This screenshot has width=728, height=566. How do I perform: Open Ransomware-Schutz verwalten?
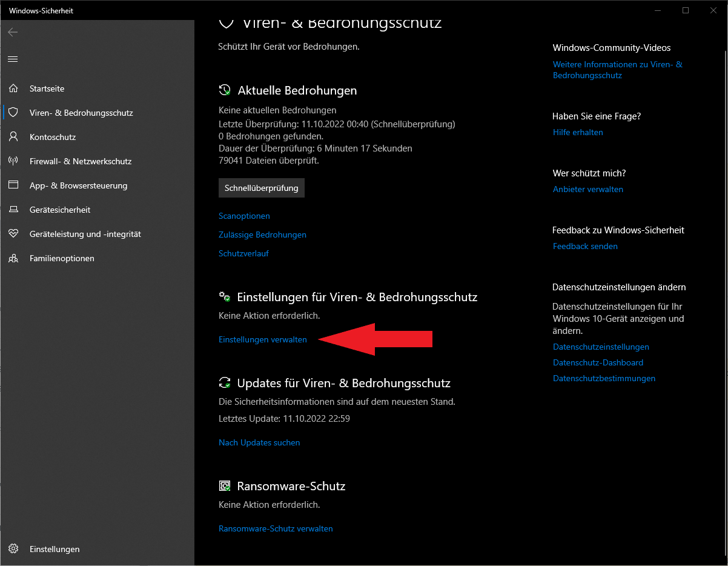(x=276, y=528)
